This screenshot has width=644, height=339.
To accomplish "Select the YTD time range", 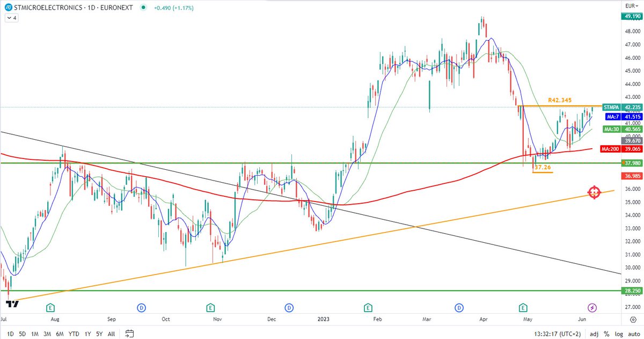I will (x=75, y=334).
